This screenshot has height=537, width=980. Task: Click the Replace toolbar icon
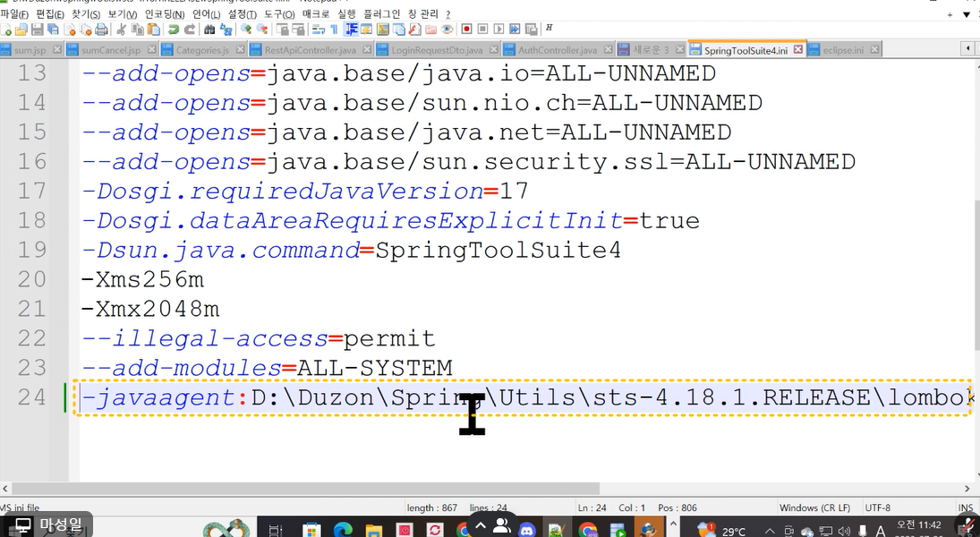(x=226, y=30)
